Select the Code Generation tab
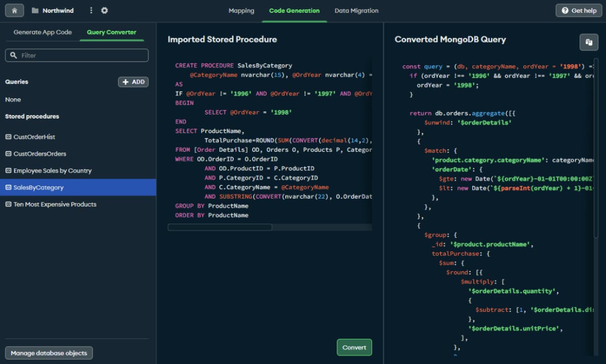 294,10
